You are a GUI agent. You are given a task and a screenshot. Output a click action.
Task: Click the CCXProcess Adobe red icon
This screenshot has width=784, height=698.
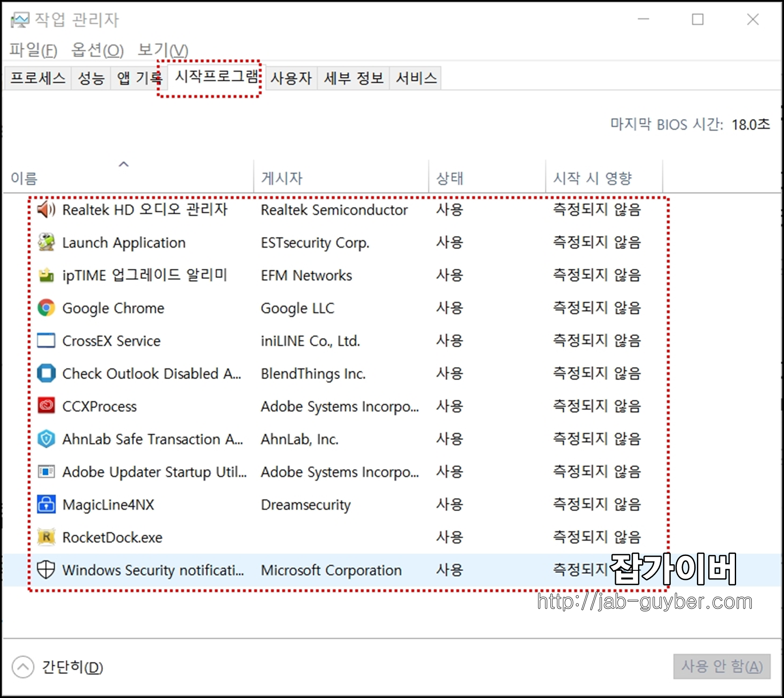pos(46,406)
